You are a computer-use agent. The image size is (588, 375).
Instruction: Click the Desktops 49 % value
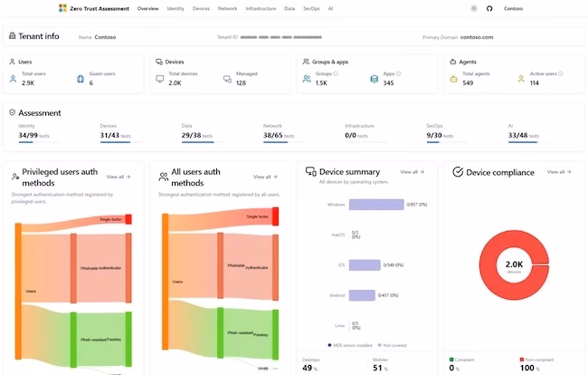coord(309,368)
